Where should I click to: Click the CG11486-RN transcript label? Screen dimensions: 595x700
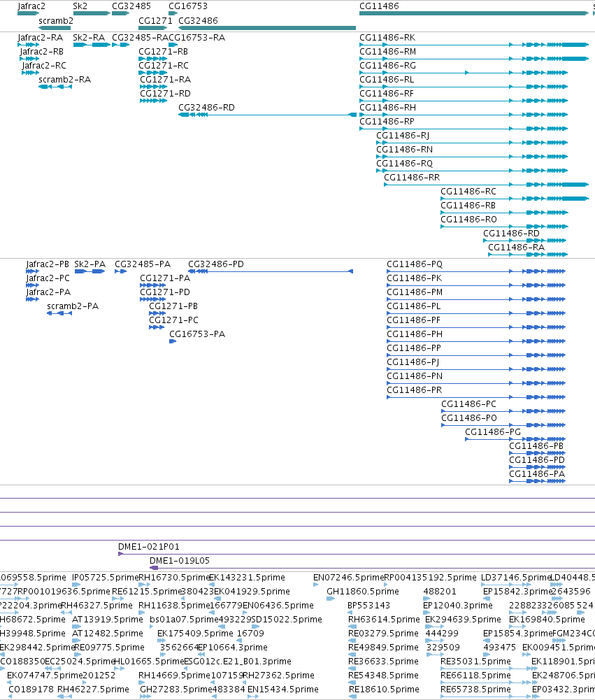coord(404,150)
